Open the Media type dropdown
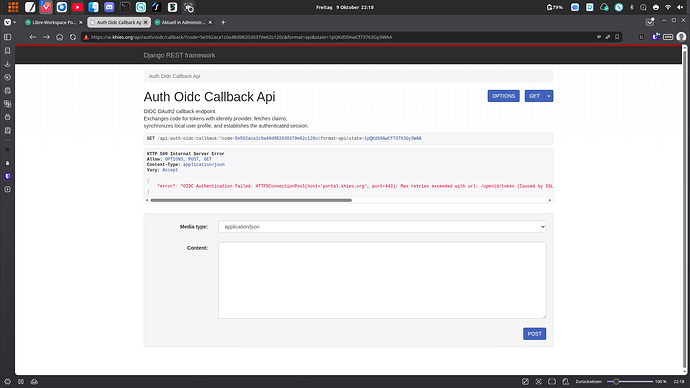 (x=382, y=227)
